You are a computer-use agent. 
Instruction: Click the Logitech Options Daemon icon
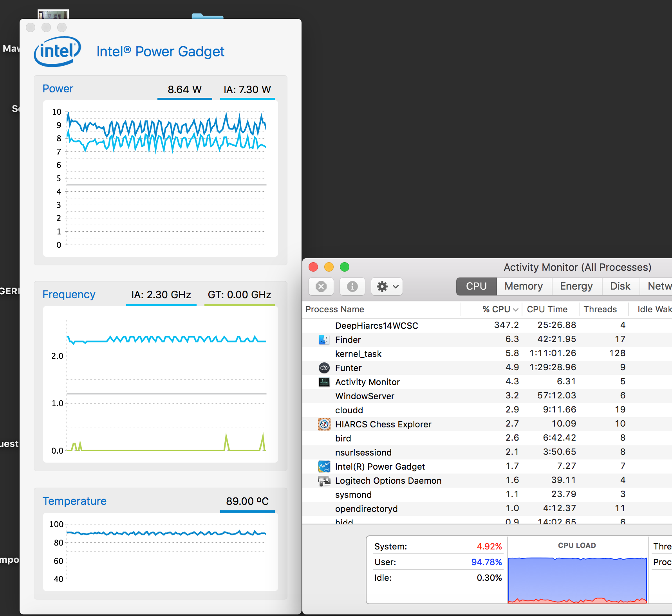pos(324,481)
